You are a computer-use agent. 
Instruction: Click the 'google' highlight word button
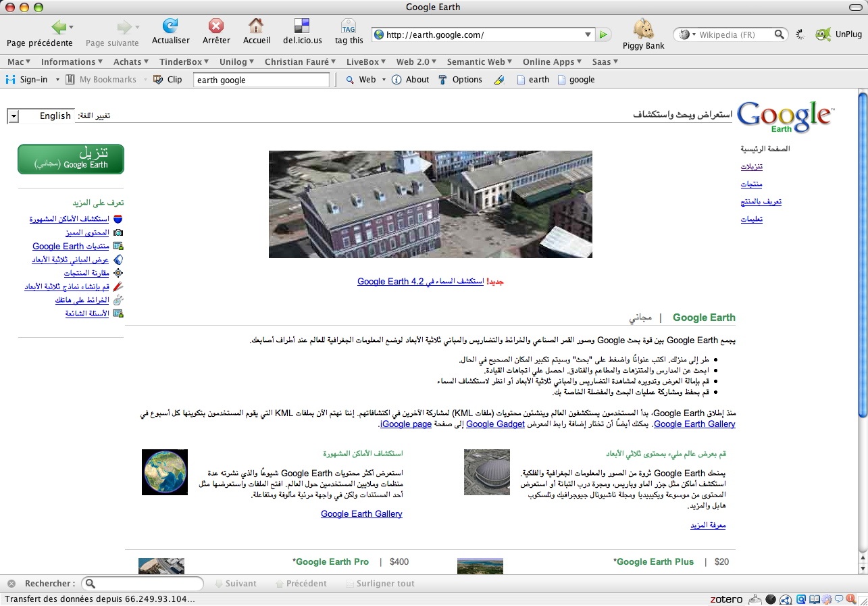576,80
